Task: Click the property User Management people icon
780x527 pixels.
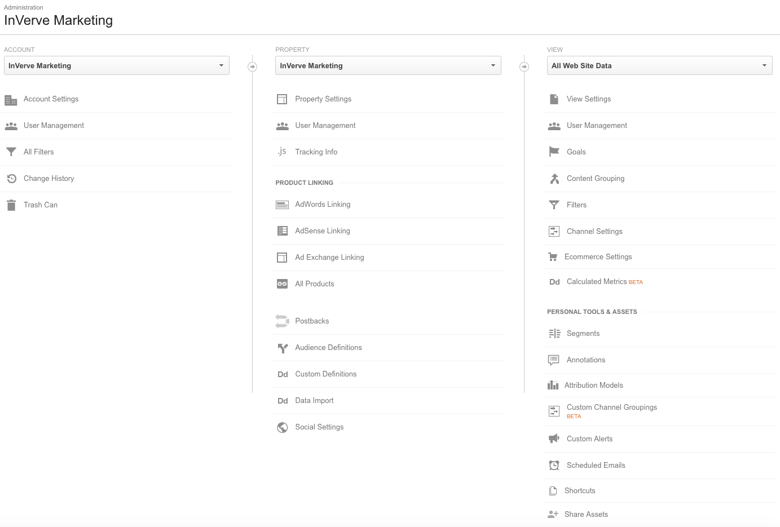Action: point(282,126)
